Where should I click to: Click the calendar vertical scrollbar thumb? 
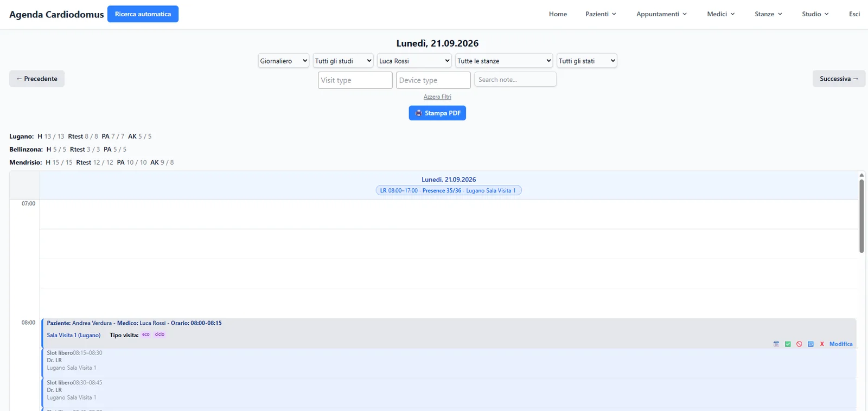(x=861, y=216)
